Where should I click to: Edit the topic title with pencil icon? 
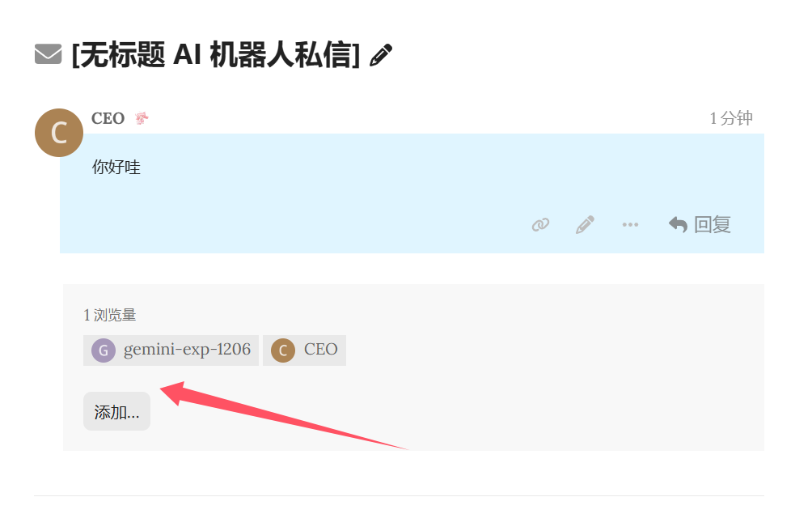tap(381, 55)
